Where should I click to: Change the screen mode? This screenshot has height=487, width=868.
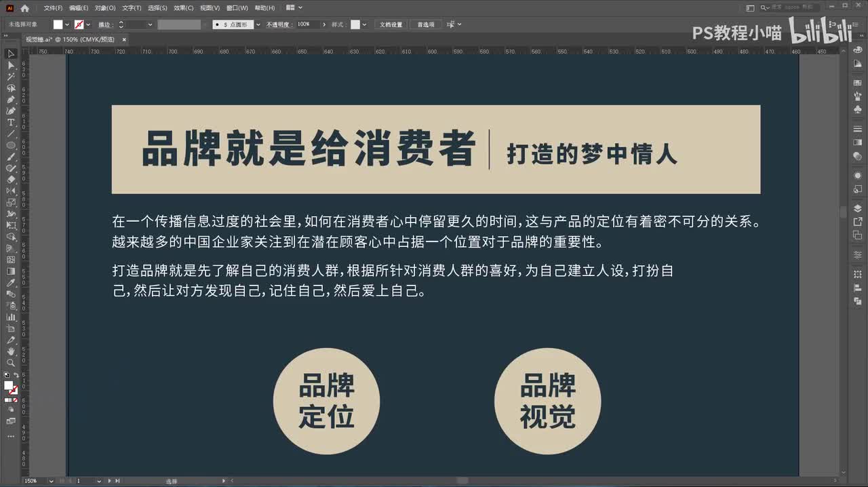coord(11,421)
